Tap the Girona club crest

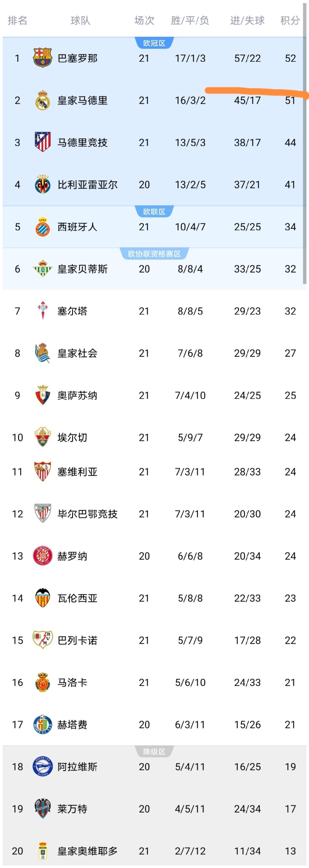(42, 556)
